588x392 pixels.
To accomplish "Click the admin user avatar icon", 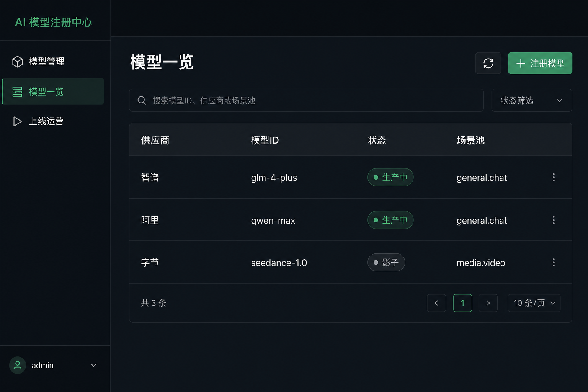I will point(18,365).
